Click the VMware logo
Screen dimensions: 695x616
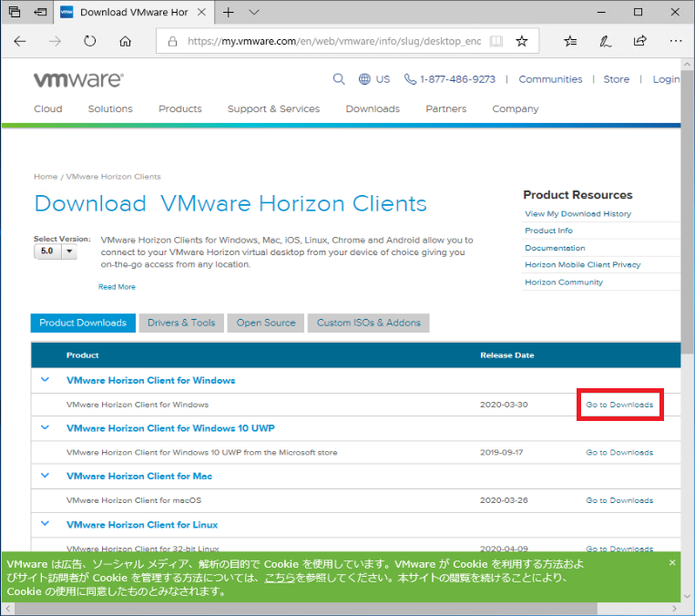coord(78,80)
